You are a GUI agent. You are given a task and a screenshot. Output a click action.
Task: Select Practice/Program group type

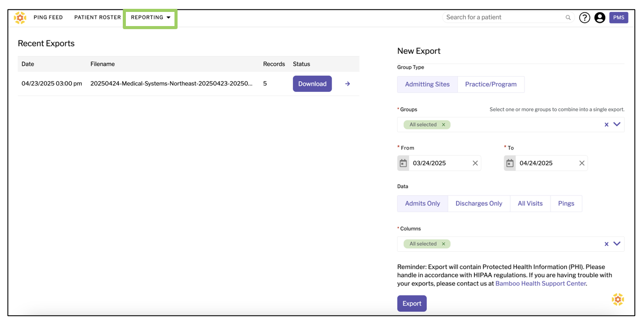click(x=491, y=84)
